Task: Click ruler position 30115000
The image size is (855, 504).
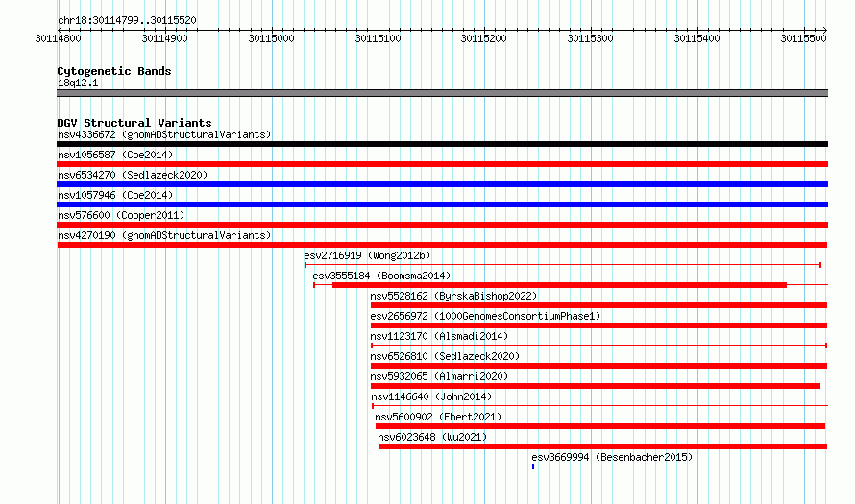Action: coord(271,38)
